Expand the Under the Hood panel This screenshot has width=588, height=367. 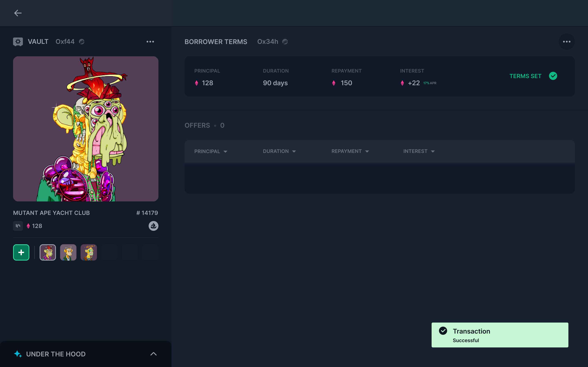pos(153,354)
